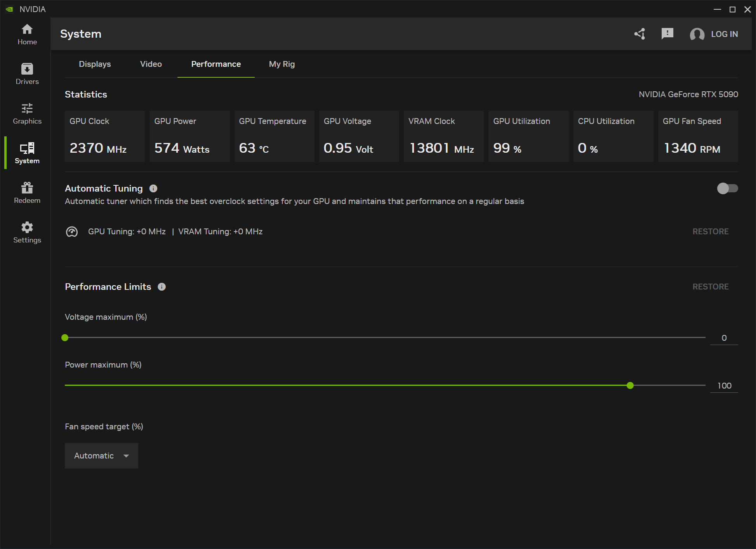Open the Graphics settings section
756x549 pixels.
27,113
